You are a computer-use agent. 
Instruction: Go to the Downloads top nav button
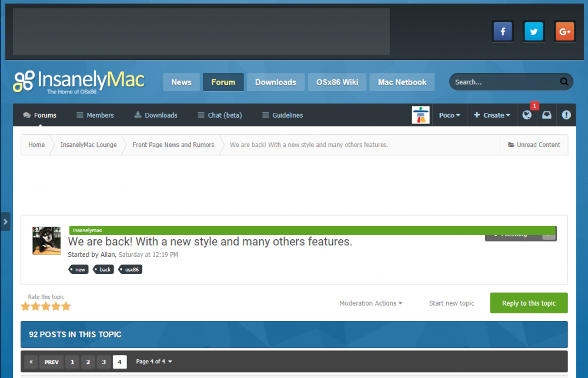pyautogui.click(x=276, y=82)
